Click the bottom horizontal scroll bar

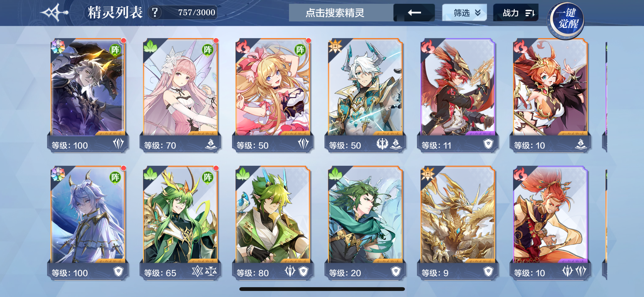click(322, 289)
